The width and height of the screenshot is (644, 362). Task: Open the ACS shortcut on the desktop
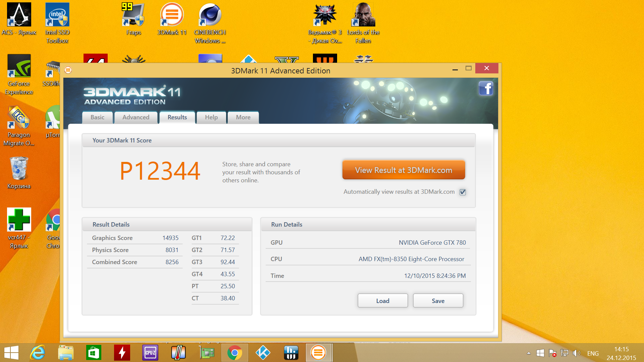[19, 19]
